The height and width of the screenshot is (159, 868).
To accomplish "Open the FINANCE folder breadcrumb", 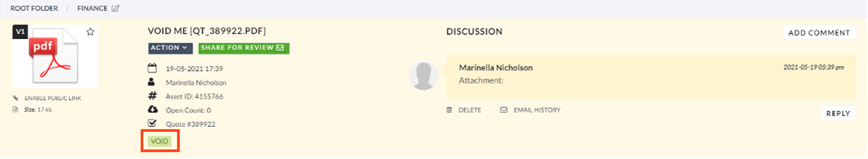I will coord(92,8).
